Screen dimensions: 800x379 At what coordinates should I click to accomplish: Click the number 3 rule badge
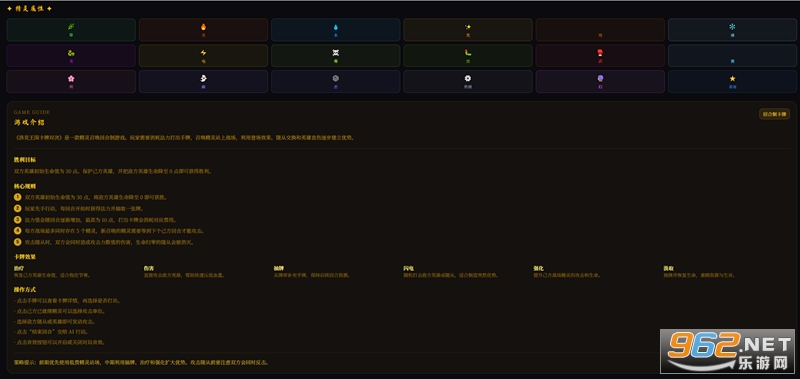pos(18,219)
